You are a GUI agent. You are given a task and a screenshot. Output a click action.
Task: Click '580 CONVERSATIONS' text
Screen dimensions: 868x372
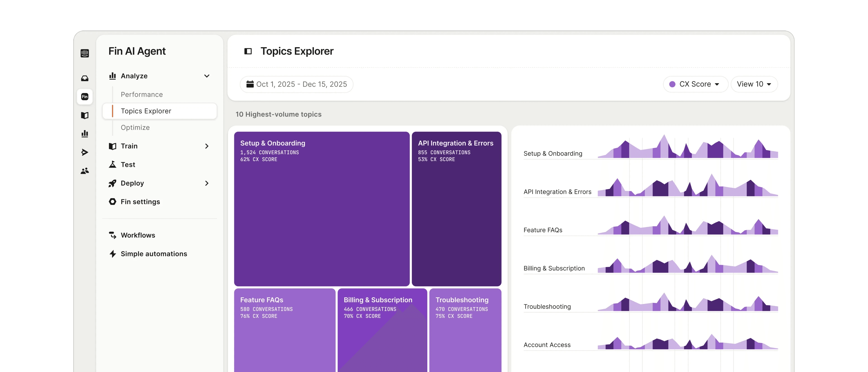tap(266, 309)
